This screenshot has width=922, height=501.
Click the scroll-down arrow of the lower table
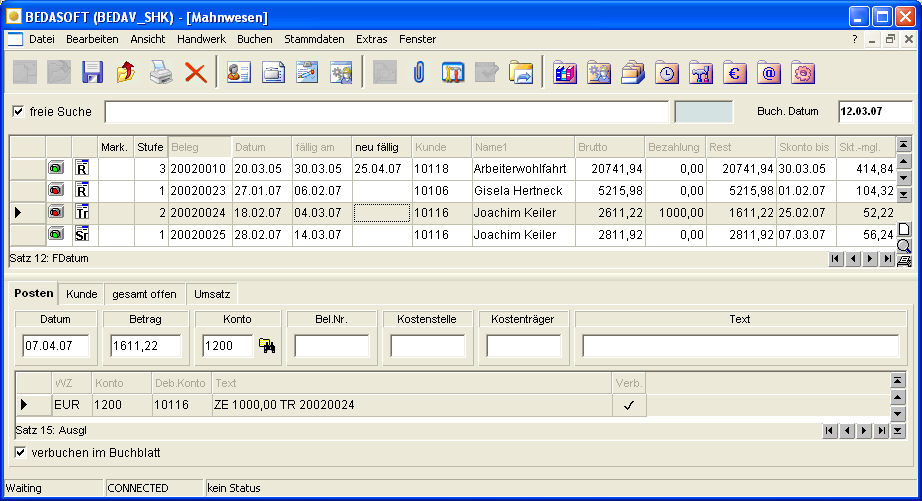[897, 414]
